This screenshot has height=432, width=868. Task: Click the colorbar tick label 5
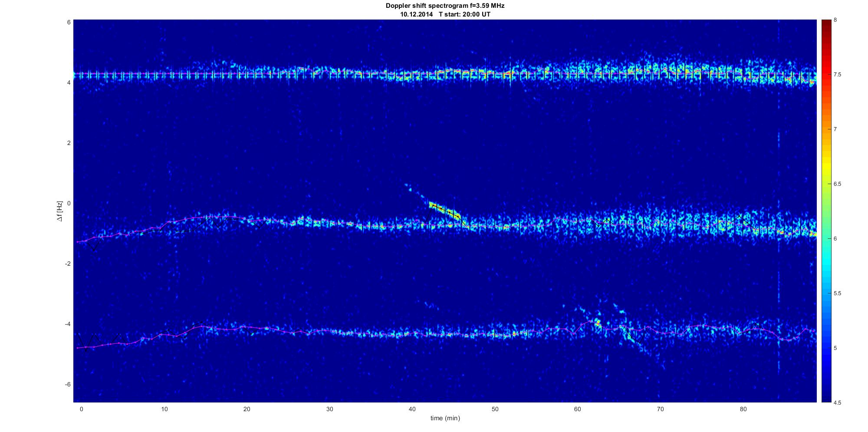(x=835, y=348)
